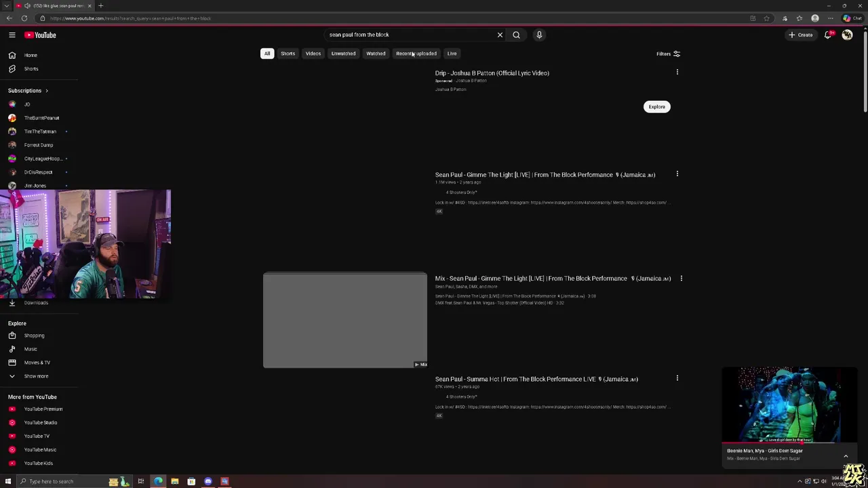This screenshot has width=868, height=488.
Task: Open options for Gimme The Light LIVE video
Action: pyautogui.click(x=677, y=174)
